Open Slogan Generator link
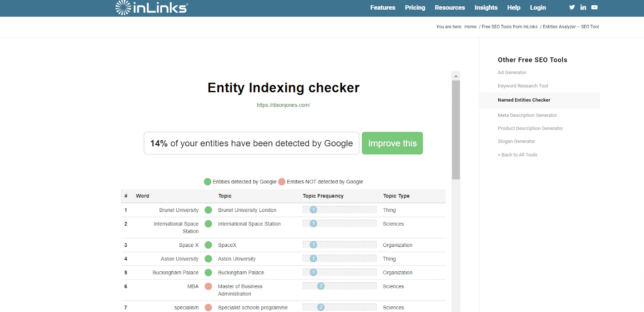Viewport: 644px width, 312px height. [x=516, y=142]
